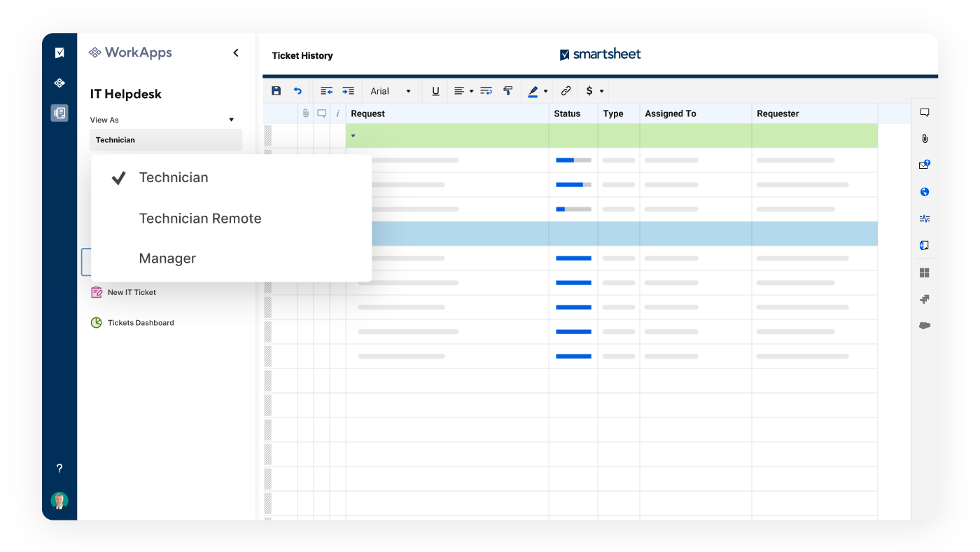Open the Publish globe icon
The height and width of the screenshot is (552, 980).
tap(925, 192)
